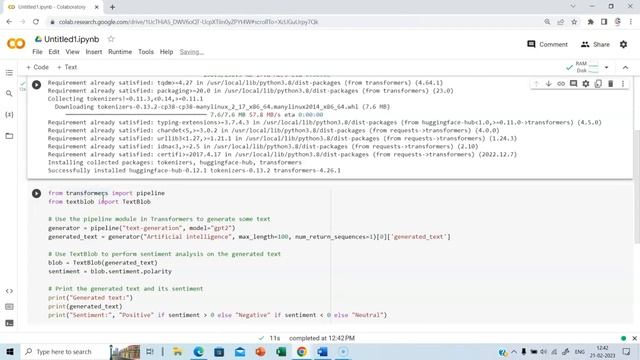Open Word from taskbar
This screenshot has width=640, height=360.
click(322, 351)
